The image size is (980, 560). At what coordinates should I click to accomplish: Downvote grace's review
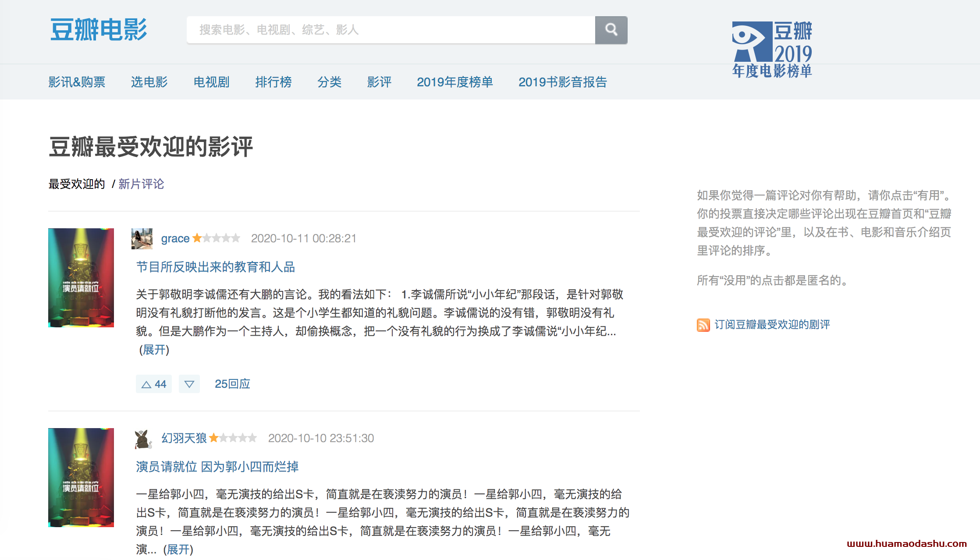[x=189, y=384]
